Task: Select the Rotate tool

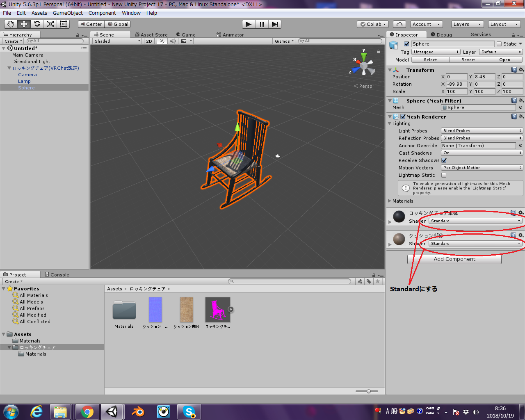Action: pyautogui.click(x=37, y=24)
